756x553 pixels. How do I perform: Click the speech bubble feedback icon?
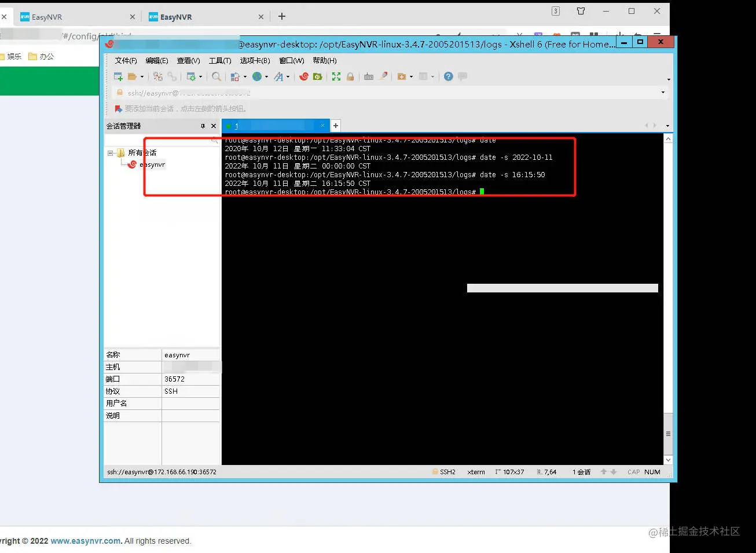pos(463,76)
